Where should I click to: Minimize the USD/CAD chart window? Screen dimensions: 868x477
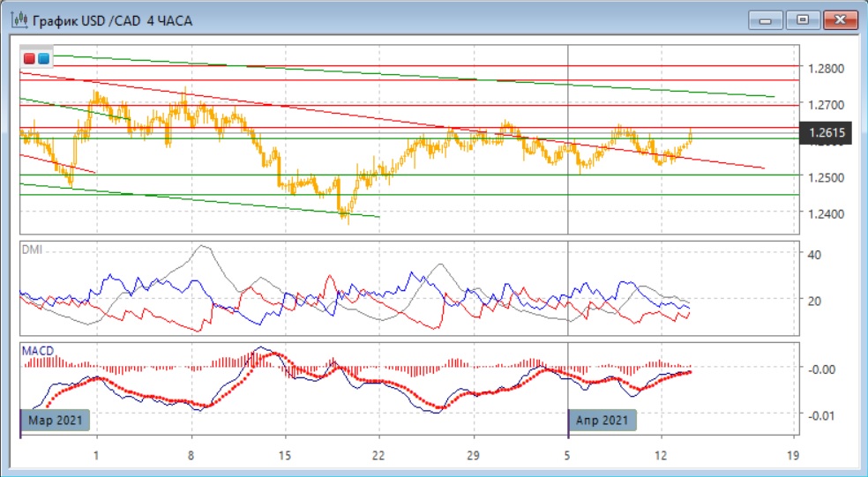tap(767, 19)
